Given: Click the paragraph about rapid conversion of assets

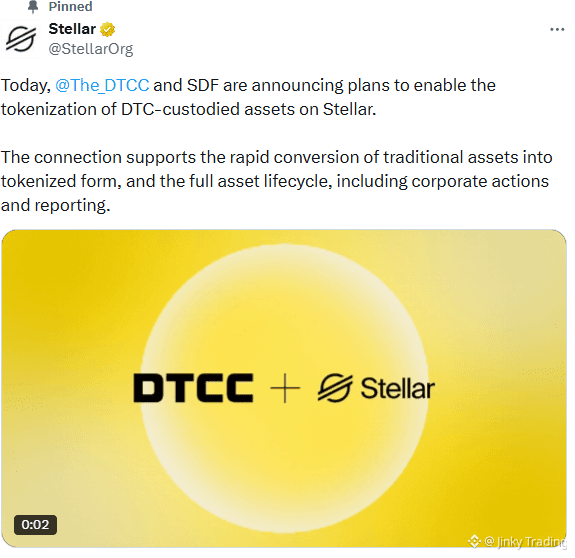Looking at the screenshot, I should click(277, 181).
